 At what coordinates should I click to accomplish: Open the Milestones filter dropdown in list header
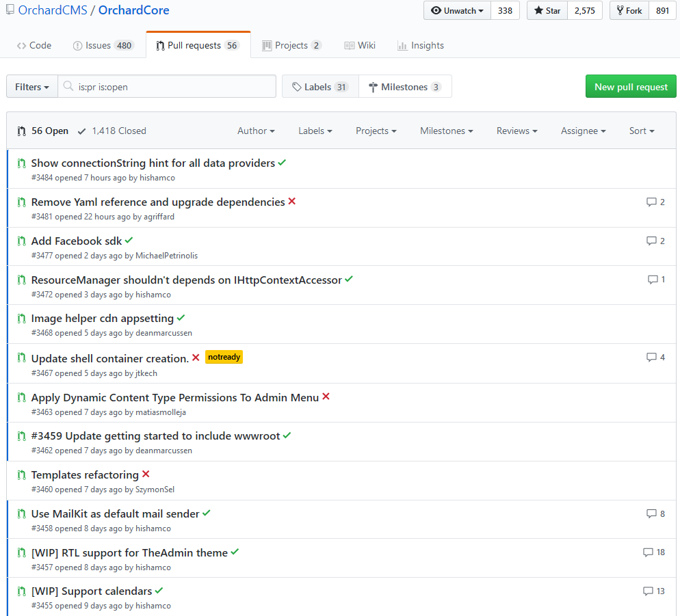(x=447, y=131)
